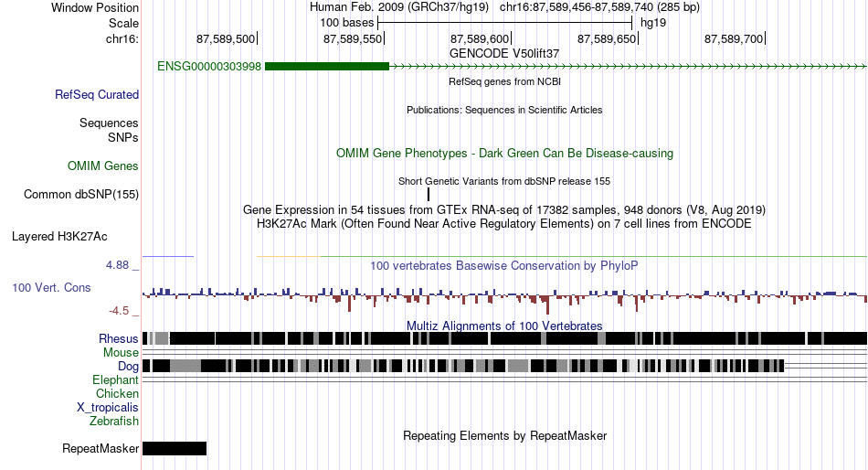Open the Layered H3K27Ac track label
868x470 pixels.
tap(59, 237)
